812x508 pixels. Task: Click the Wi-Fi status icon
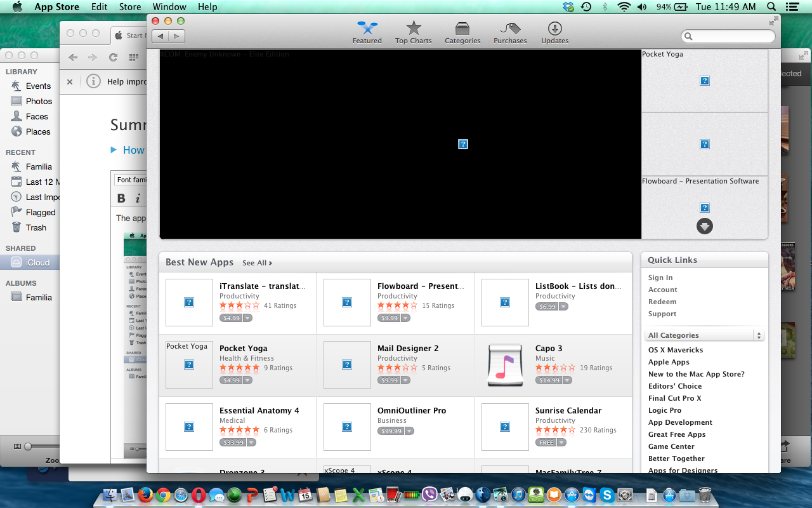tap(624, 7)
